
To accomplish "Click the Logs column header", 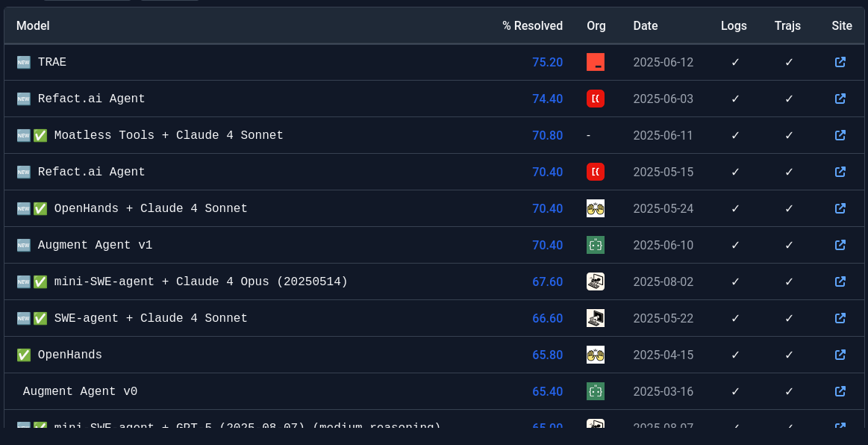I will [734, 26].
